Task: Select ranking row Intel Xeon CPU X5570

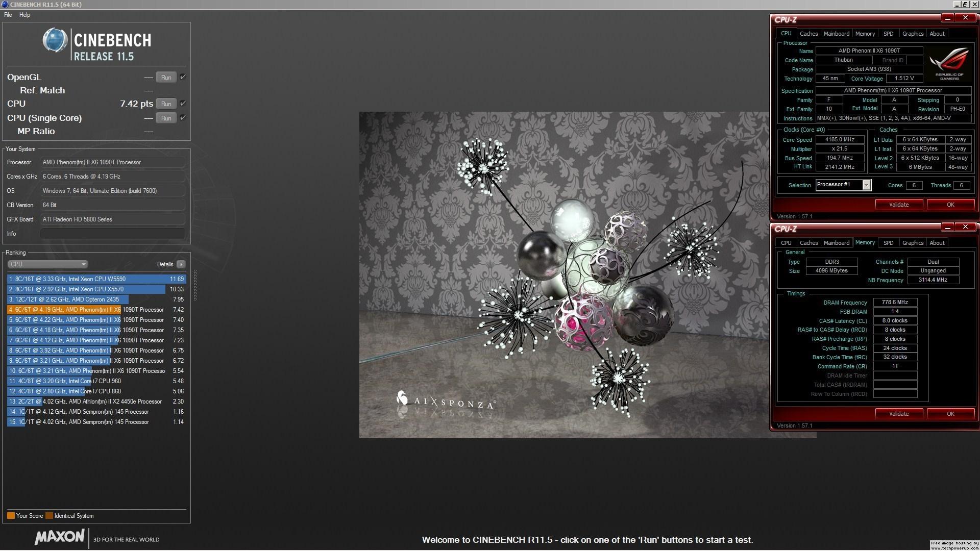Action: point(96,289)
